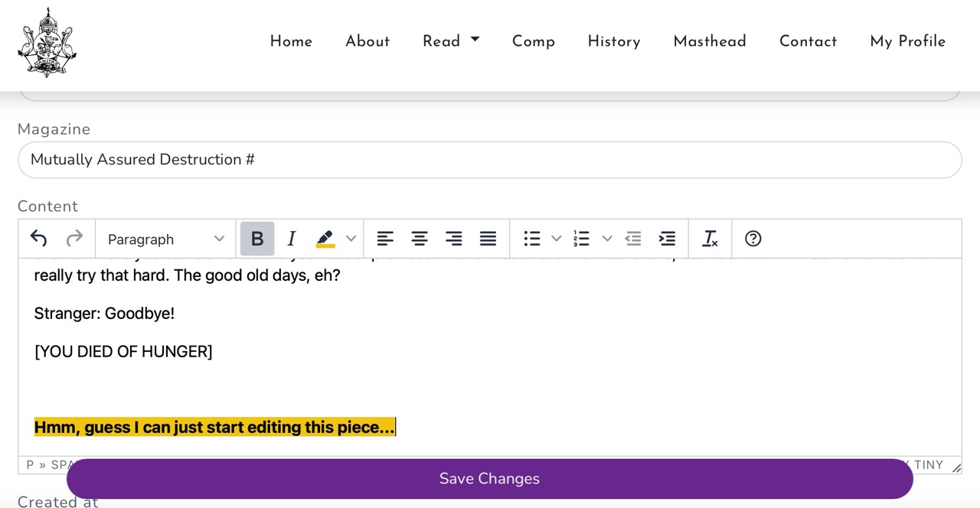Center align the text
Image resolution: width=980 pixels, height=508 pixels.
point(420,239)
